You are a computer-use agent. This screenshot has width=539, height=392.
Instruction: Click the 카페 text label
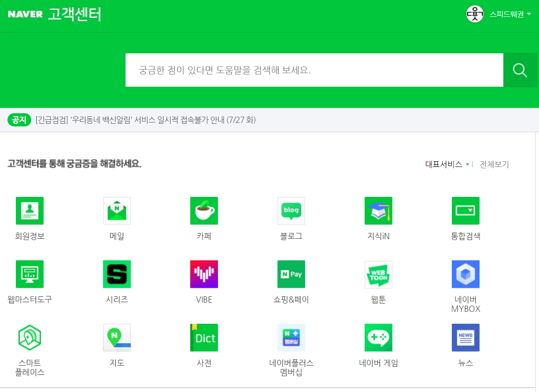click(204, 236)
